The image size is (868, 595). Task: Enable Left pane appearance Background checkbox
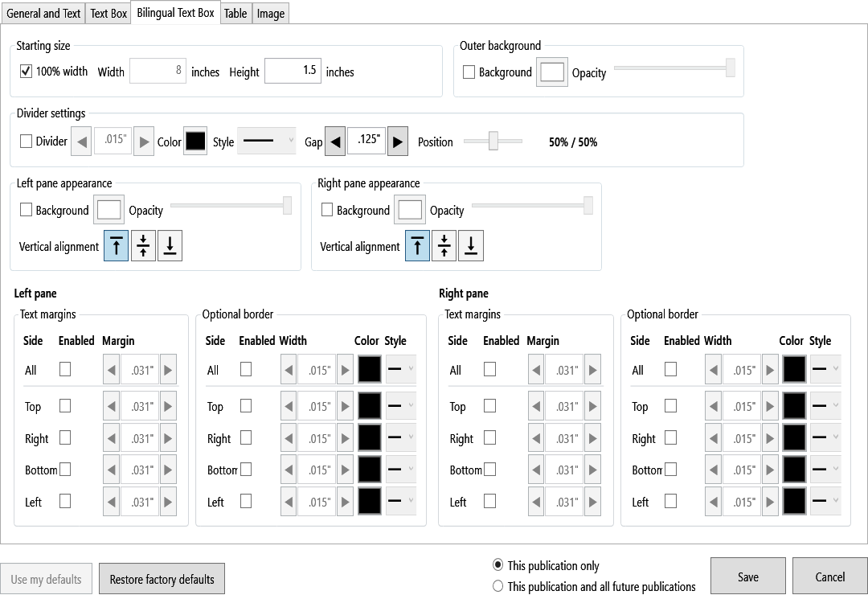coord(26,209)
